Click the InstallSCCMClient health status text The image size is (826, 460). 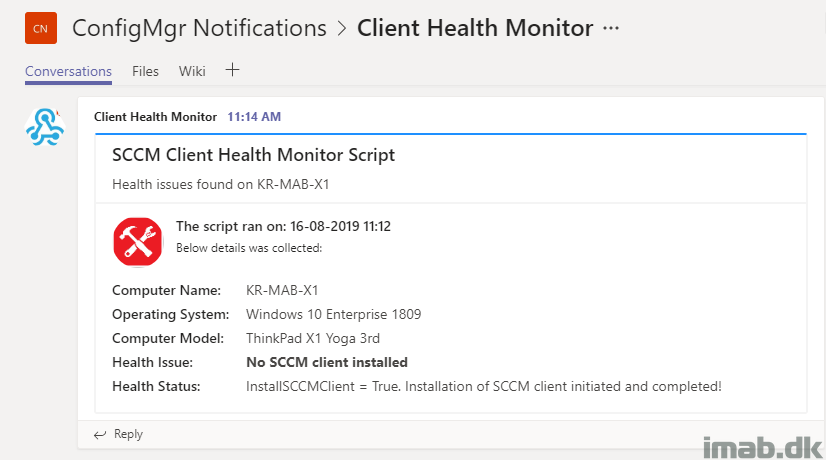click(484, 387)
